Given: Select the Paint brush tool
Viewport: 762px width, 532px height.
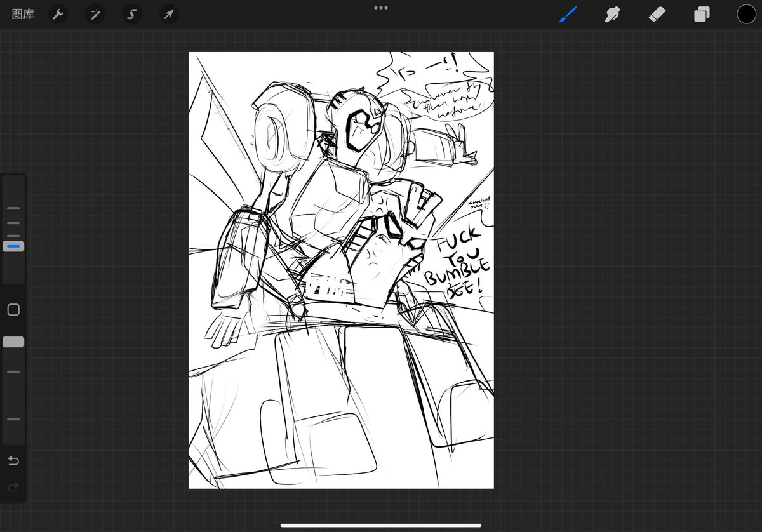Looking at the screenshot, I should pyautogui.click(x=568, y=14).
